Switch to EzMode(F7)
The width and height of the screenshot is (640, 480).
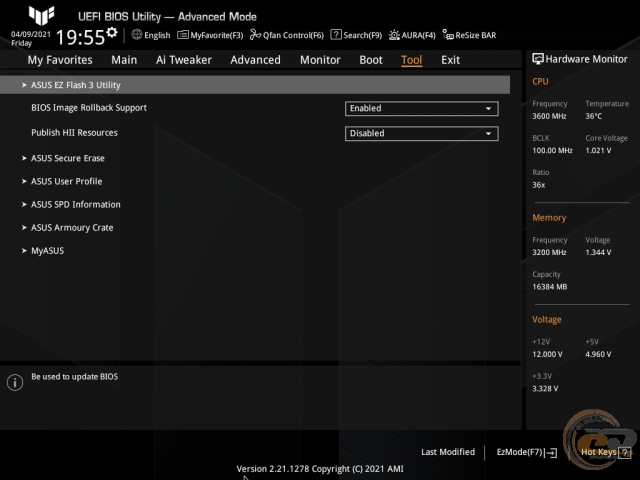click(x=519, y=452)
